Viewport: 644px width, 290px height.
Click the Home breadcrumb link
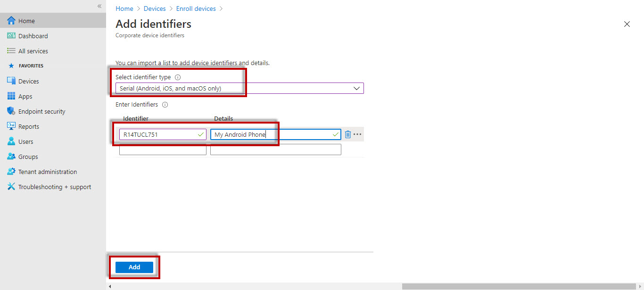124,8
